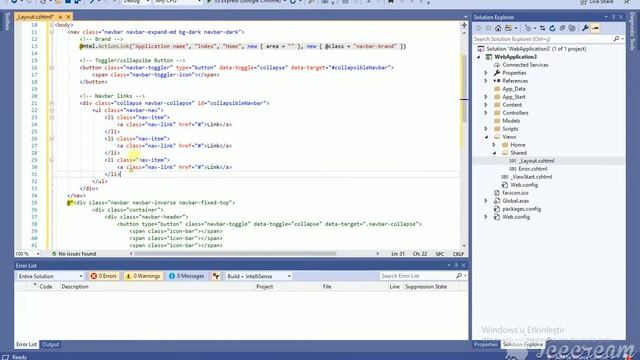This screenshot has width=640, height=360.
Task: Click inside Search Error List field
Action: point(417,276)
